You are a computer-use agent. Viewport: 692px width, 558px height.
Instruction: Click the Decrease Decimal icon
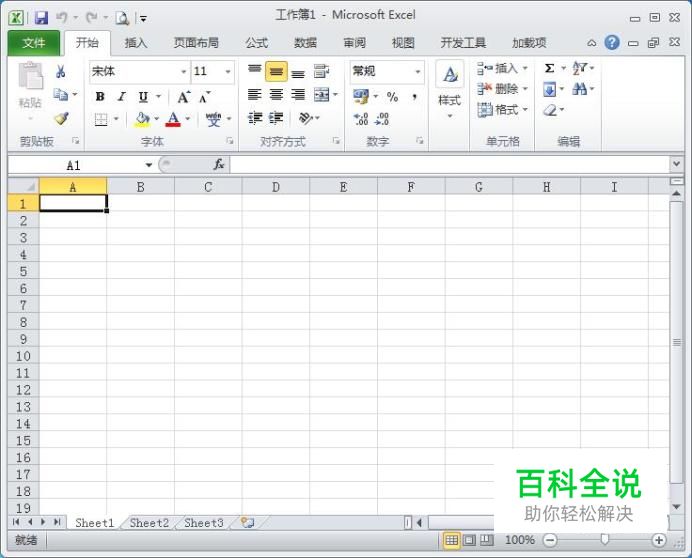382,118
